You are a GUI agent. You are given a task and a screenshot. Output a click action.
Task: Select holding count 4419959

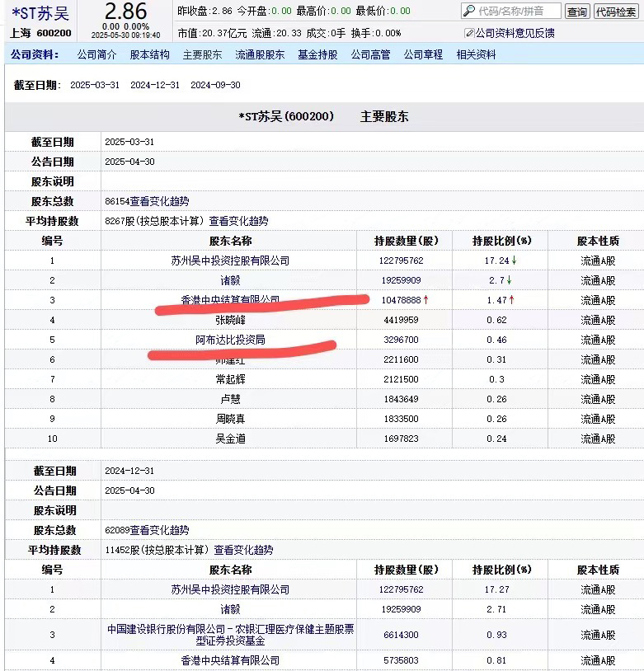(402, 320)
